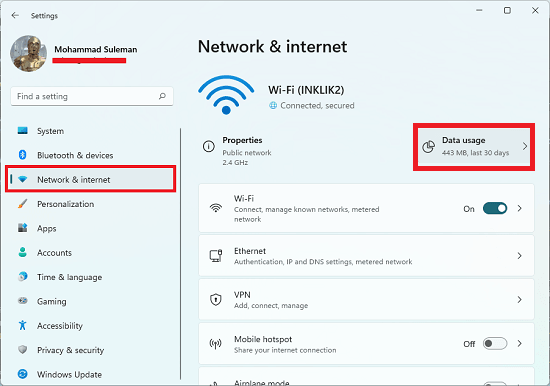
Task: Click the Bluetooth icon in sidebar
Action: point(22,155)
